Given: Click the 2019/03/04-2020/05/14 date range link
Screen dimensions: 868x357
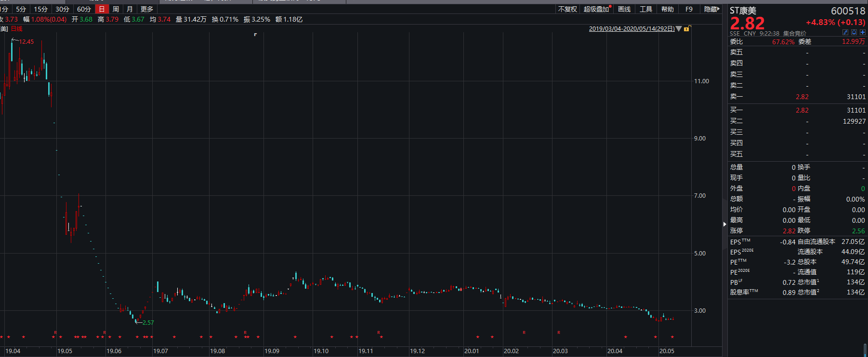Looking at the screenshot, I should [631, 29].
